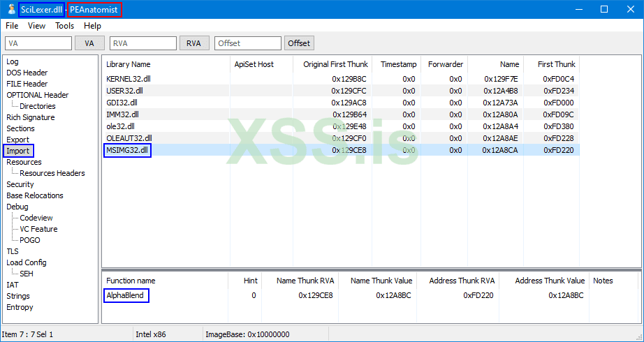The image size is (644, 342).
Task: Open the File menu
Action: tap(12, 26)
